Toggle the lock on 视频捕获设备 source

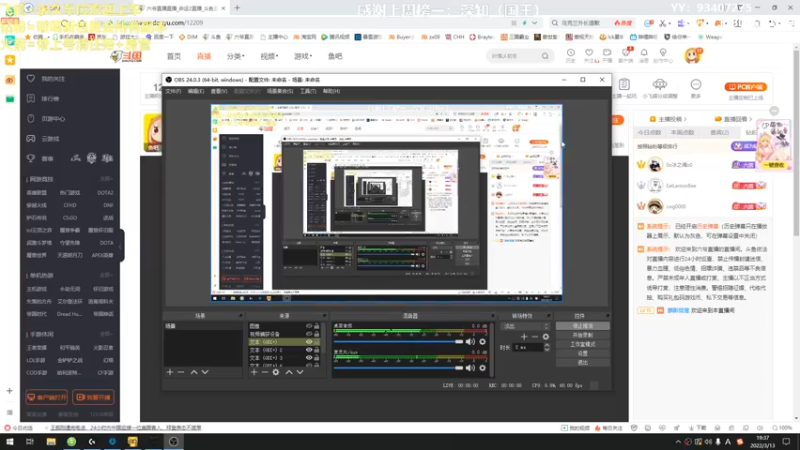tap(316, 334)
